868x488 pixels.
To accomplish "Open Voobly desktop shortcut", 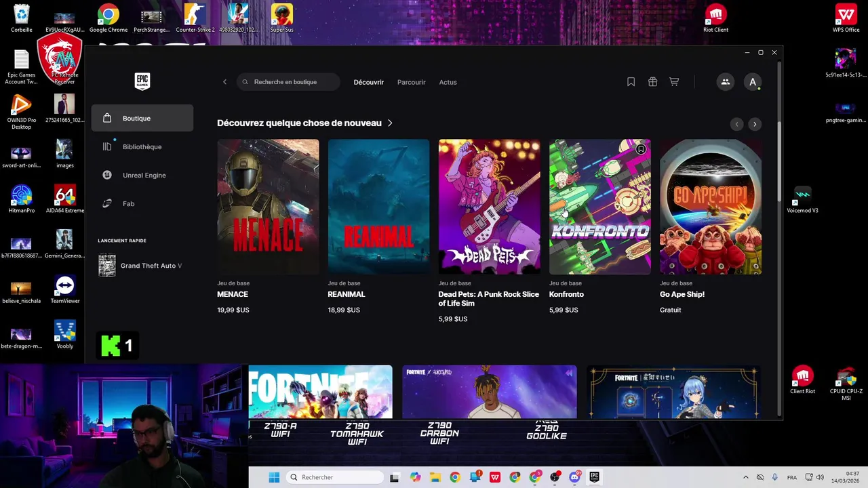I will tap(65, 335).
